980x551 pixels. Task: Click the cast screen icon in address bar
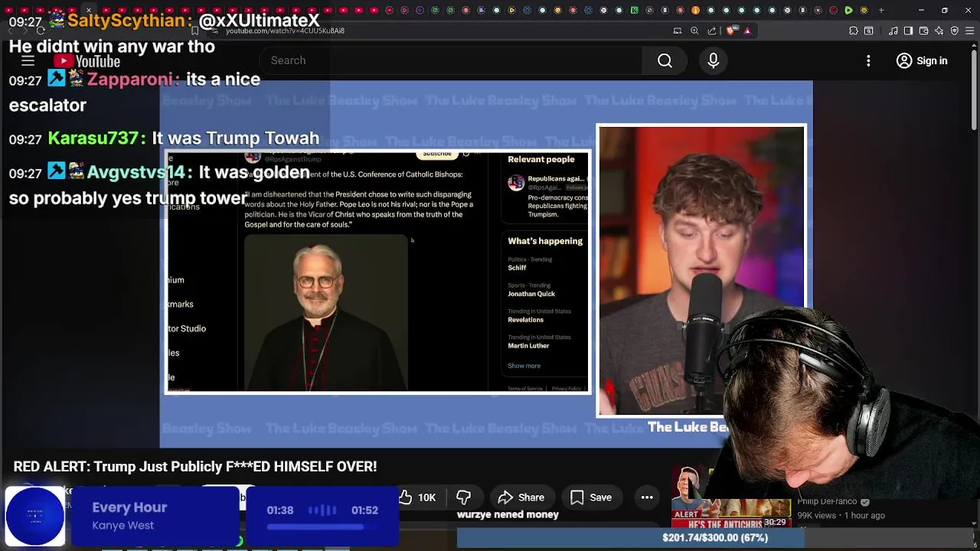[x=678, y=31]
